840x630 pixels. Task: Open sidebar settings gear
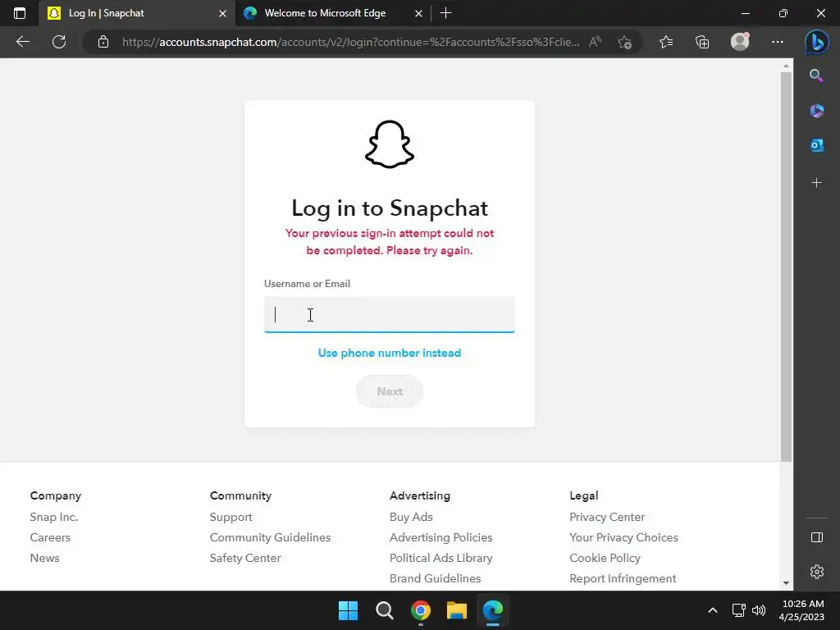point(816,572)
